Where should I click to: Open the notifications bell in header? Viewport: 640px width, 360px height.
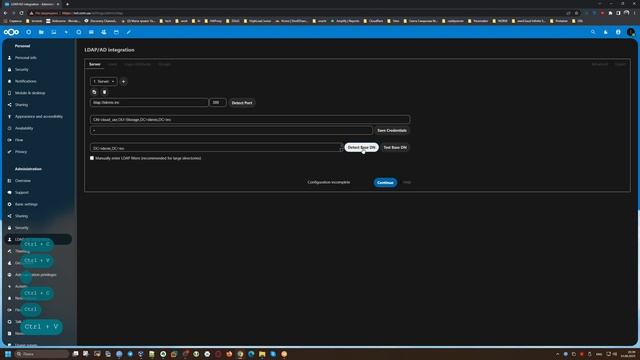point(606,32)
